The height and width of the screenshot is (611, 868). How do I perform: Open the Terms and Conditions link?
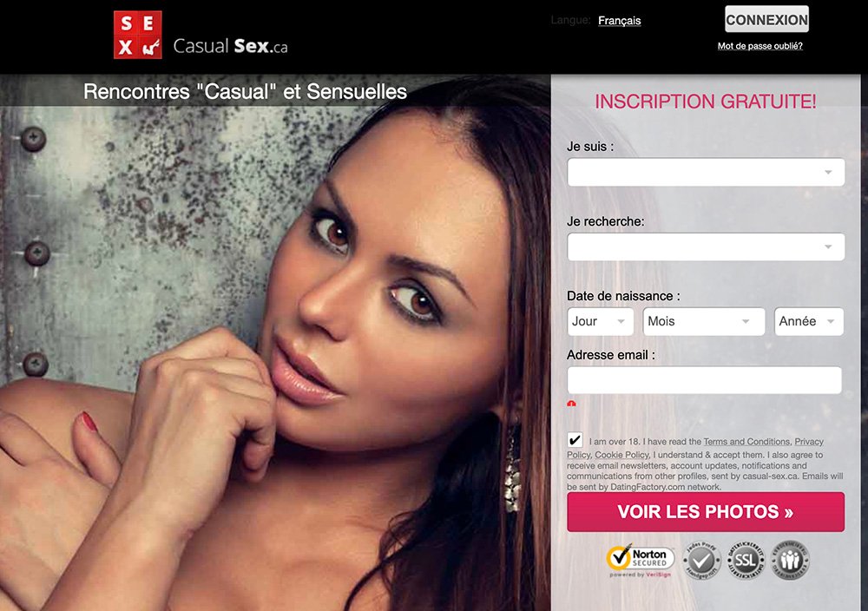746,442
